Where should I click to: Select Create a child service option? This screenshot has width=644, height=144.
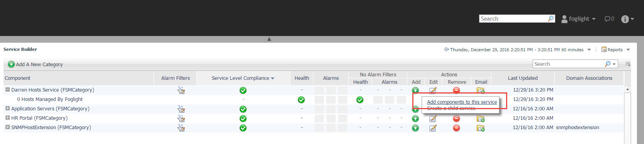[451, 108]
